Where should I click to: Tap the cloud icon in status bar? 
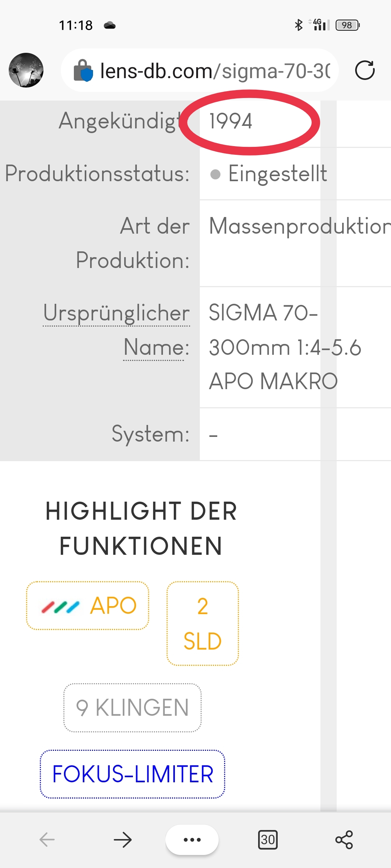[x=110, y=25]
